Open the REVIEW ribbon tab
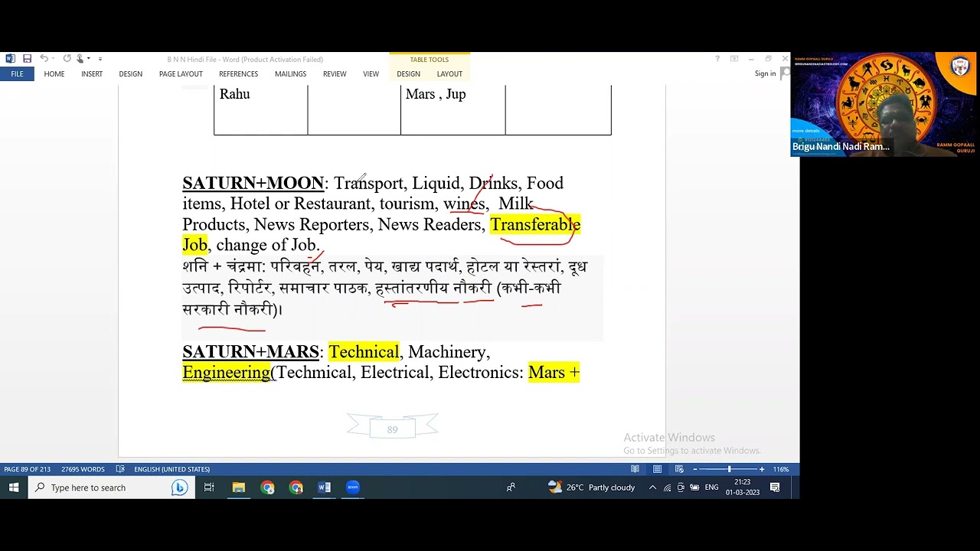Image resolution: width=980 pixels, height=551 pixels. pos(335,74)
